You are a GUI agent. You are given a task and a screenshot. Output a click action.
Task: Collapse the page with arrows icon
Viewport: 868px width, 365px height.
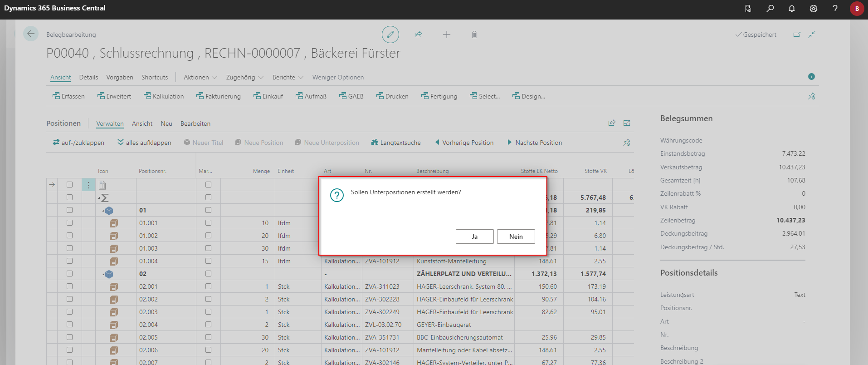812,35
